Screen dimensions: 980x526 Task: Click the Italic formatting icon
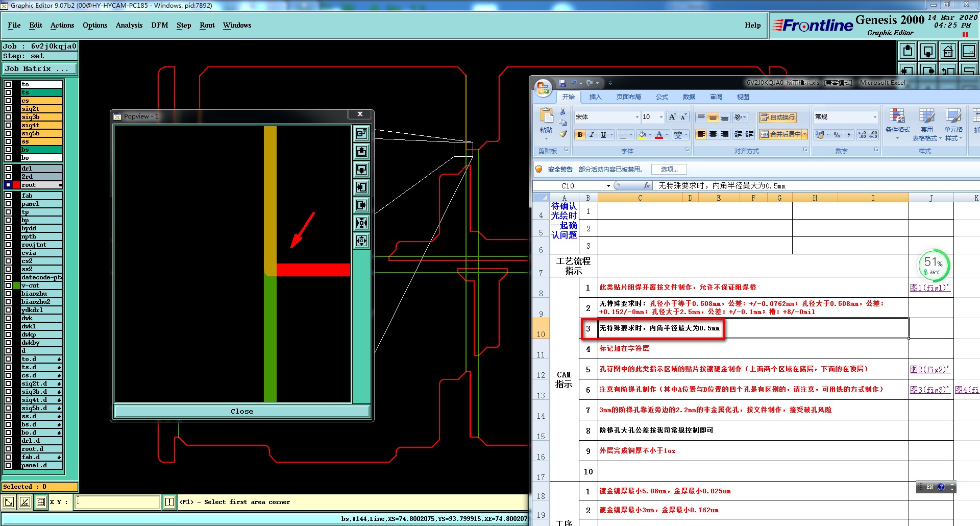pos(592,135)
